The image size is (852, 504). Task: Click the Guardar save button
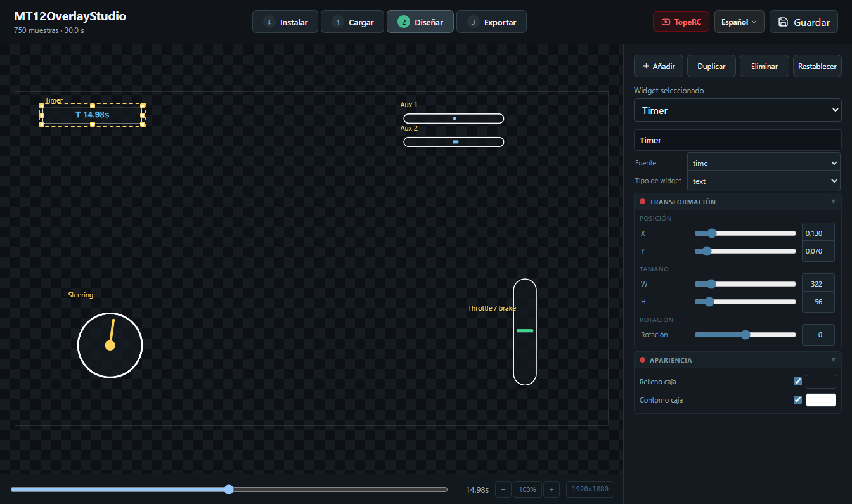(x=804, y=22)
